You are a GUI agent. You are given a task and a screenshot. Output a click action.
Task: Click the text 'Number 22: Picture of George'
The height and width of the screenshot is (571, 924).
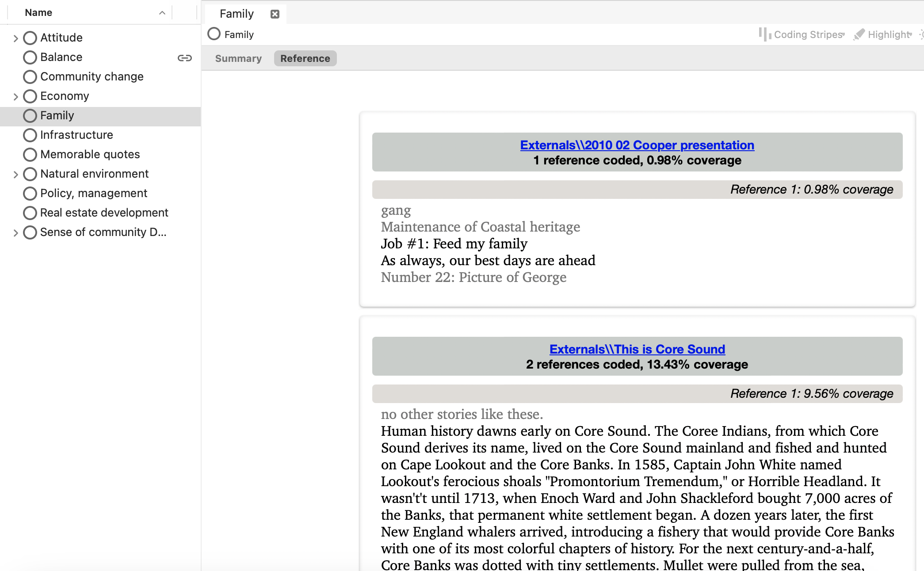click(473, 278)
